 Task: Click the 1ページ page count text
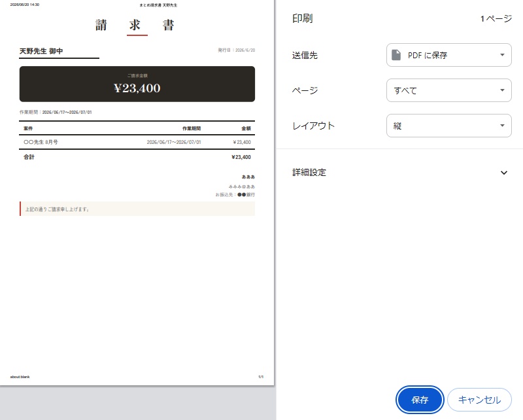pyautogui.click(x=496, y=18)
